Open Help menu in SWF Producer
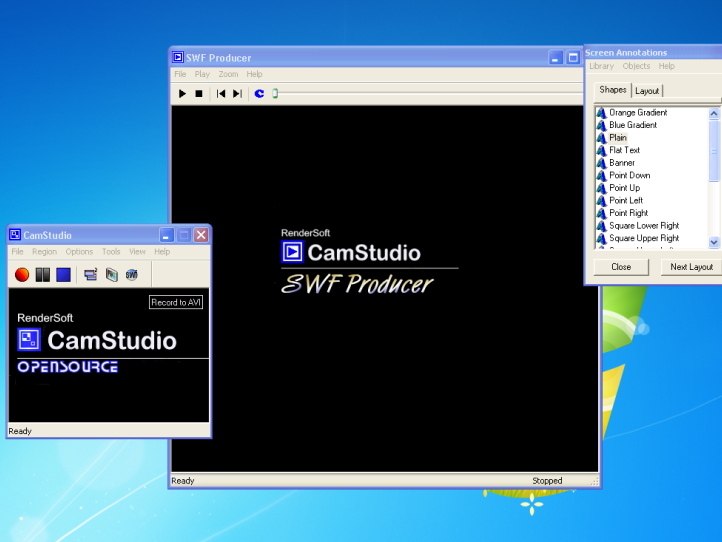Screen dimensions: 722x542 [x=254, y=74]
